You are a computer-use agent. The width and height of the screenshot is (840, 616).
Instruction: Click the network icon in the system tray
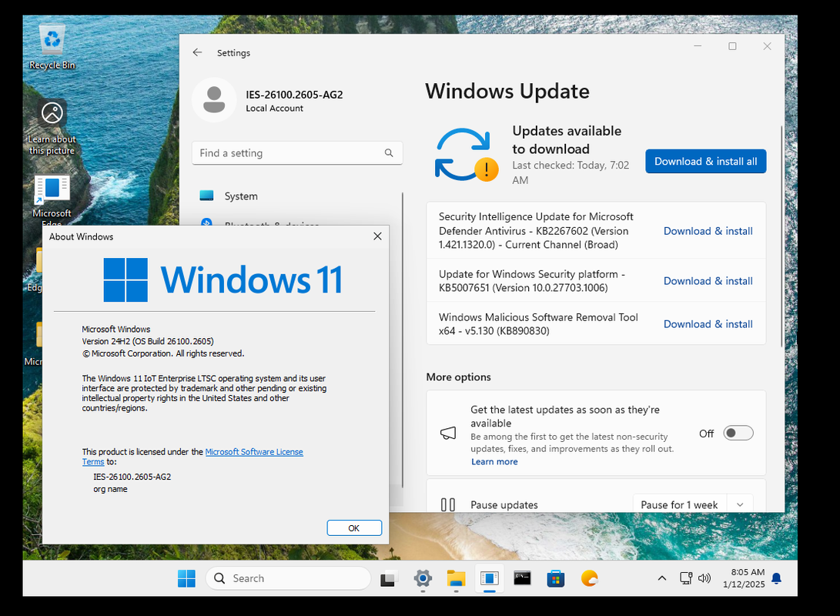coord(686,578)
